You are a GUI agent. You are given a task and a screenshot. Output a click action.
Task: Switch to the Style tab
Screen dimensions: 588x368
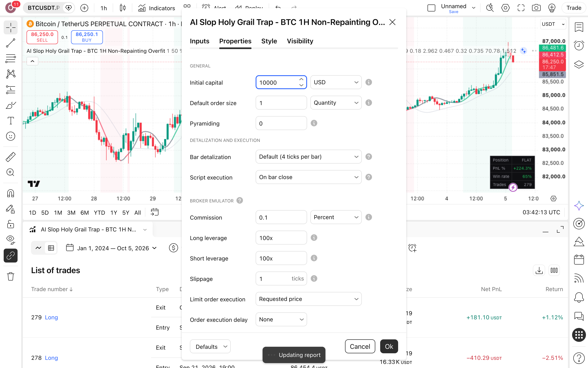[x=269, y=41]
